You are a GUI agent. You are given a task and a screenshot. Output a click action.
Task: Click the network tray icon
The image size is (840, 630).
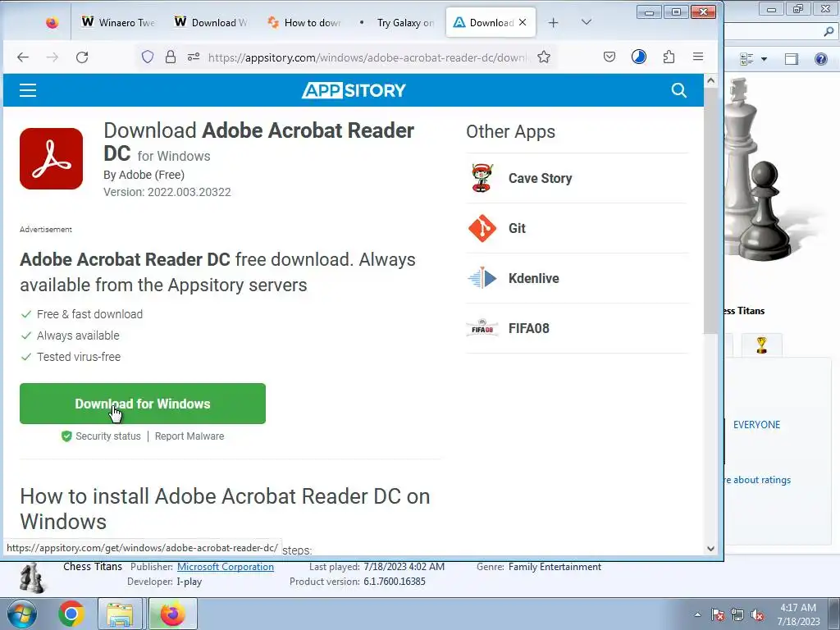(x=737, y=614)
